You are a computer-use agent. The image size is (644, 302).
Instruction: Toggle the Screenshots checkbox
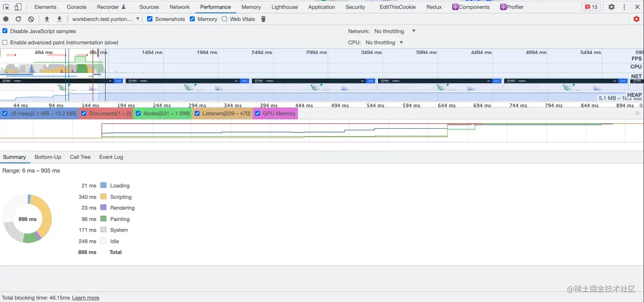[149, 19]
